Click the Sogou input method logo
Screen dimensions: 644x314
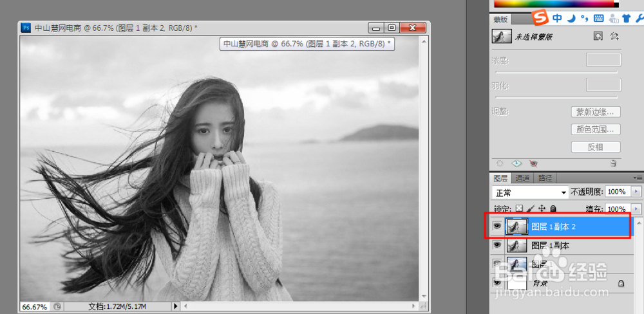(540, 17)
